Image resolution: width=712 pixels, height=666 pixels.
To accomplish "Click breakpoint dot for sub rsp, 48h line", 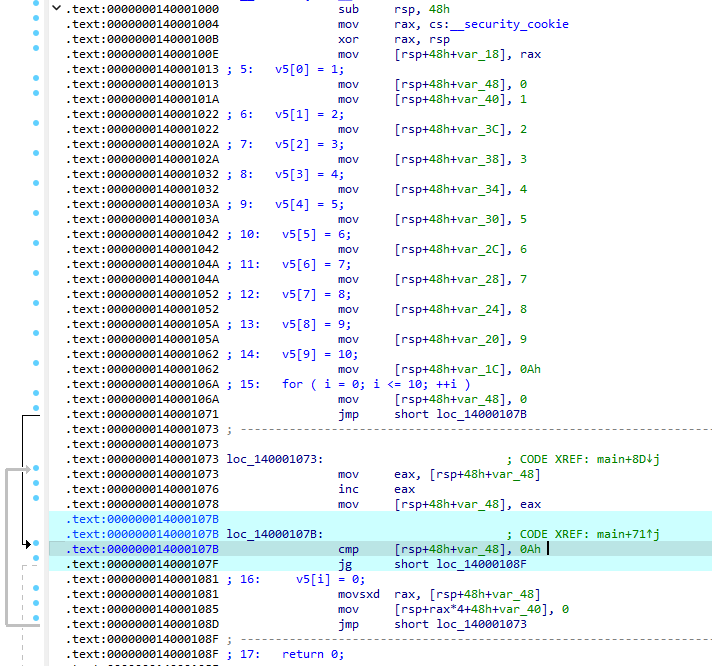I will [x=36, y=8].
